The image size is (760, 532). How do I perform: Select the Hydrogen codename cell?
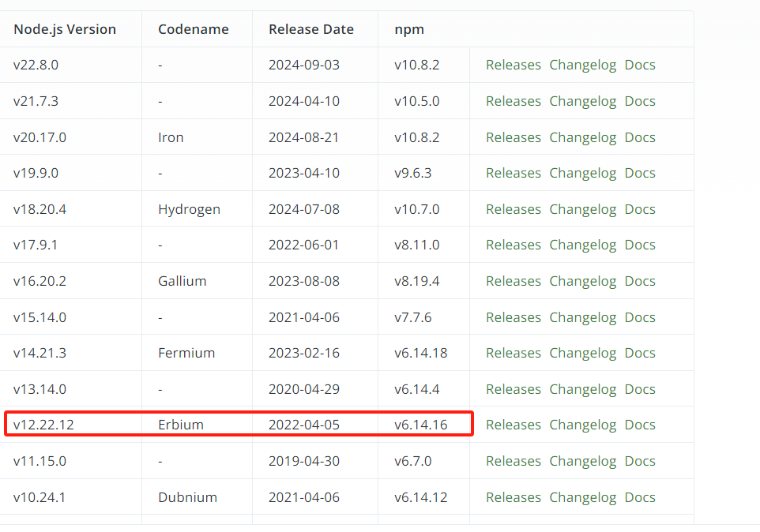pos(189,210)
